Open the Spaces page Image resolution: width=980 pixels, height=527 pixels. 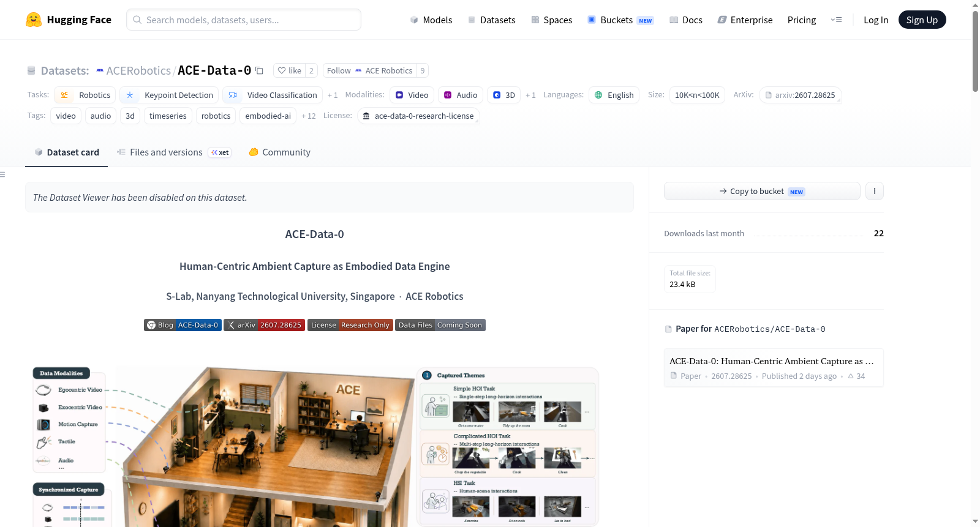551,20
